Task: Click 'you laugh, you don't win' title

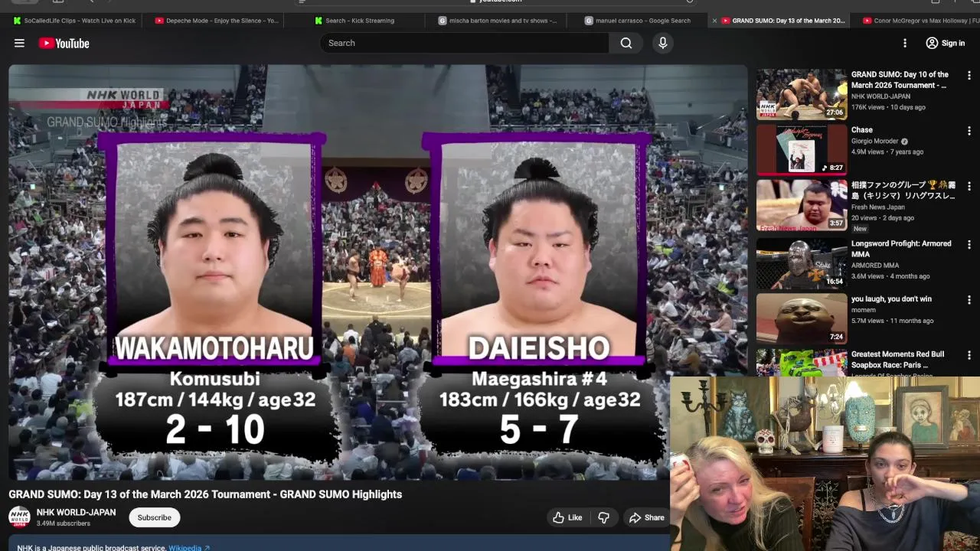Action: [x=891, y=299]
